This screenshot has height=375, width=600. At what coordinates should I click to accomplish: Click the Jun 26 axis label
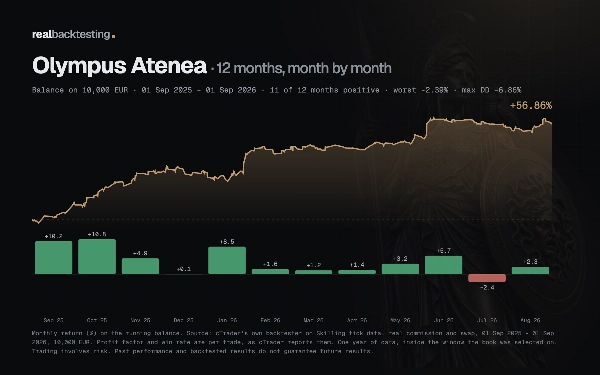pyautogui.click(x=443, y=320)
